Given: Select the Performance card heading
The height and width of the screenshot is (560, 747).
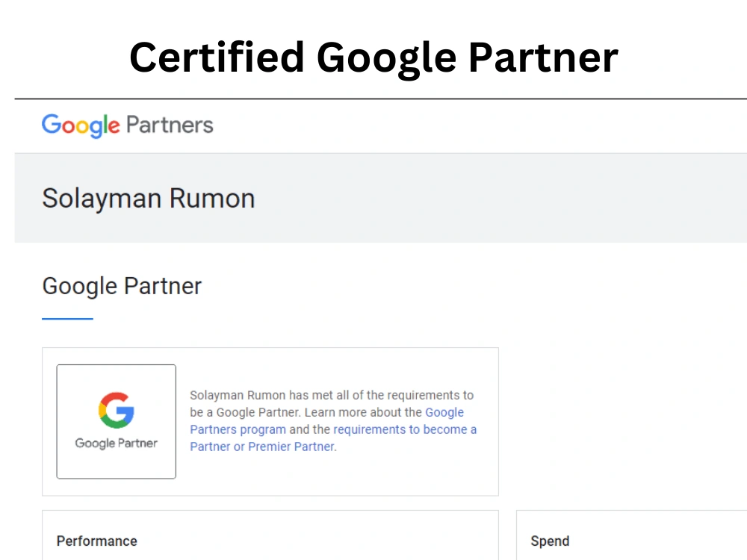Looking at the screenshot, I should [96, 541].
